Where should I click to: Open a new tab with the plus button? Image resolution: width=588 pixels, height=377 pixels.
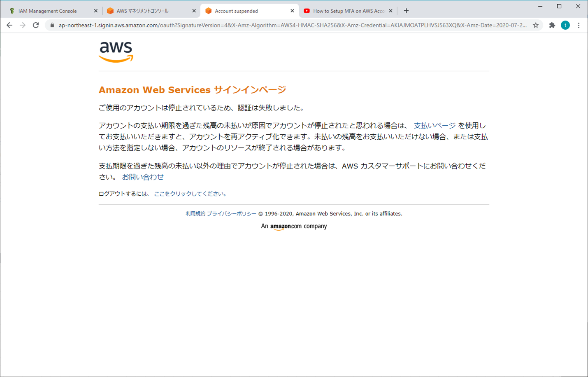(406, 11)
